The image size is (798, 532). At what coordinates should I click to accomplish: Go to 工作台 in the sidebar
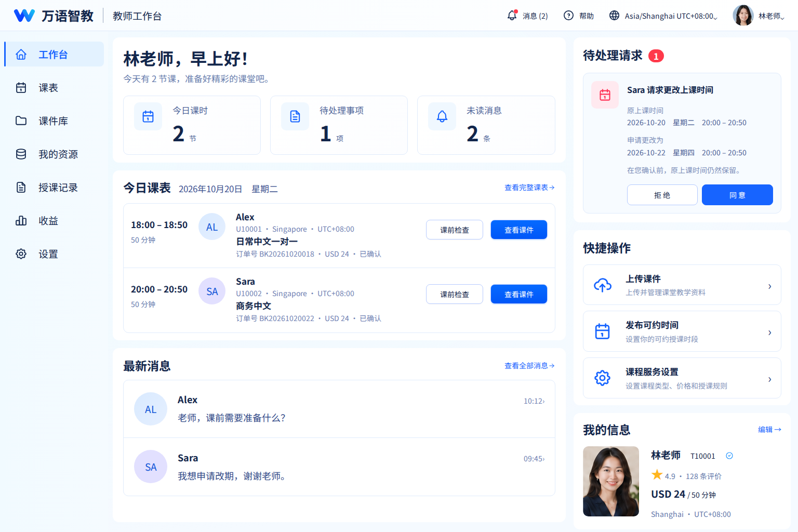54,54
